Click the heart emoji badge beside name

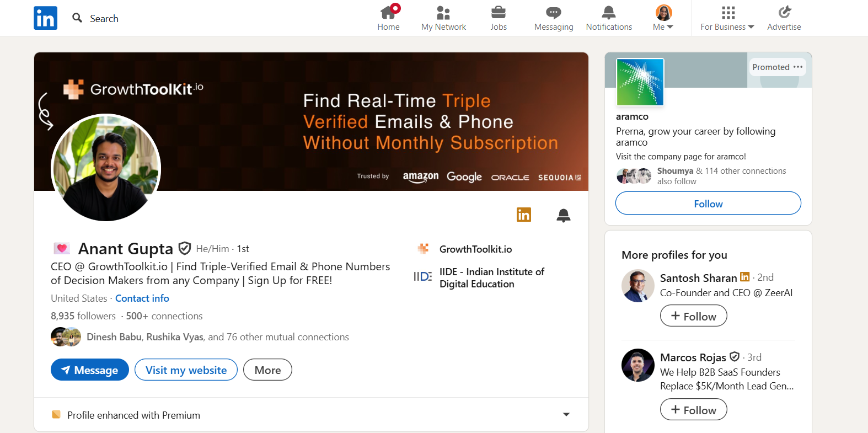[x=61, y=248]
